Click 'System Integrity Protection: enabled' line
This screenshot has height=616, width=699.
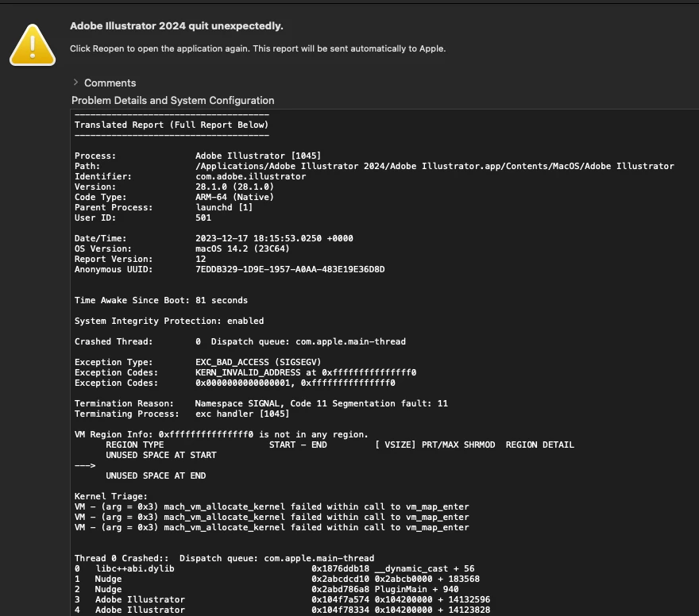click(169, 321)
